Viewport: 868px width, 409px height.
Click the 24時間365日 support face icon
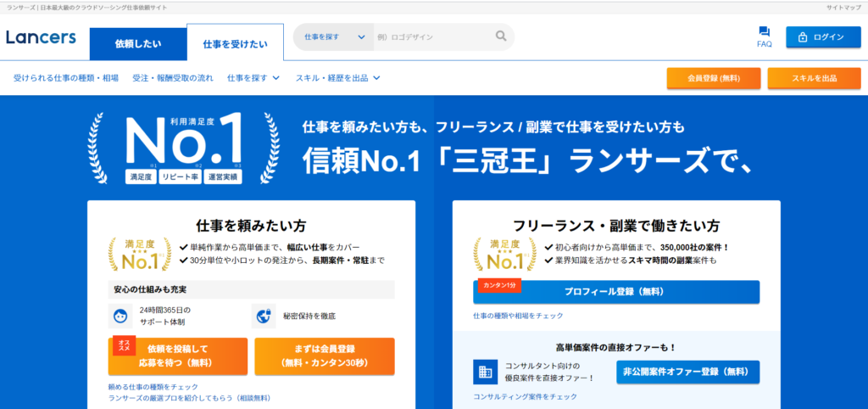click(120, 316)
